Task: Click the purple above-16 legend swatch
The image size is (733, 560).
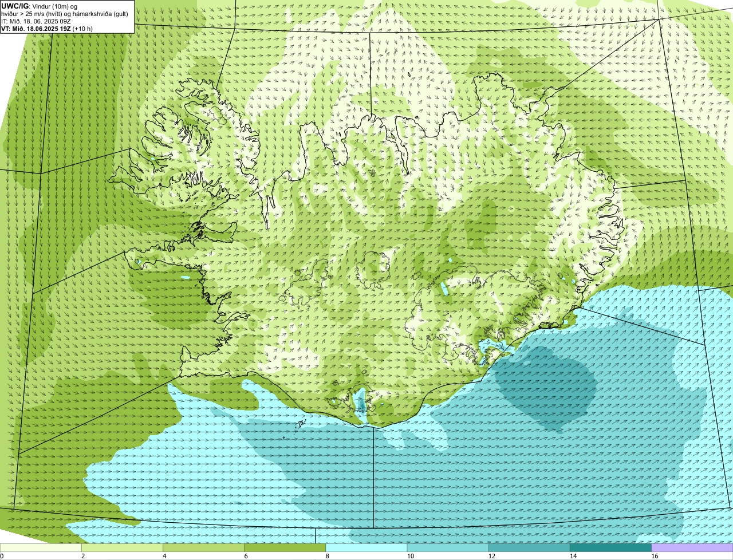Action: (x=692, y=547)
